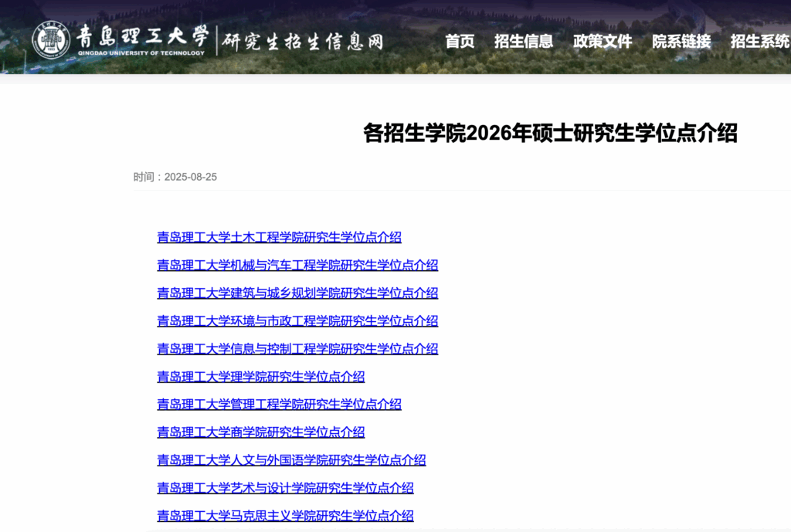Open the 人文与外国语学院 introduction link
Image resolution: width=791 pixels, height=532 pixels.
291,460
